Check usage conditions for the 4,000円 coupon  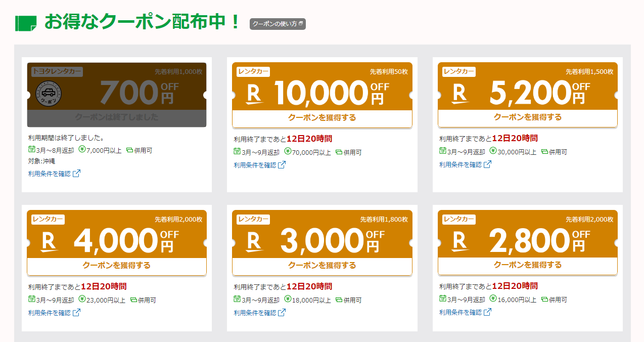54,312
